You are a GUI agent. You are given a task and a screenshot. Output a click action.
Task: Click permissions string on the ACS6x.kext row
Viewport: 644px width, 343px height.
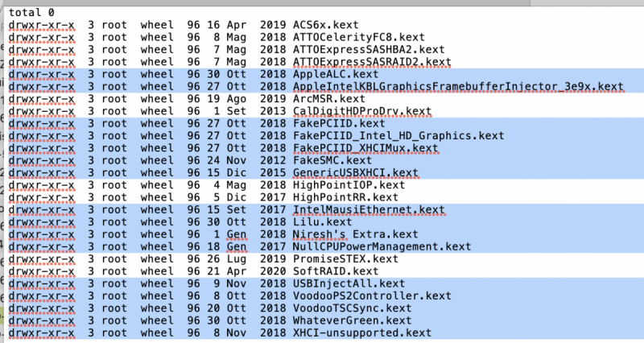[x=42, y=25]
